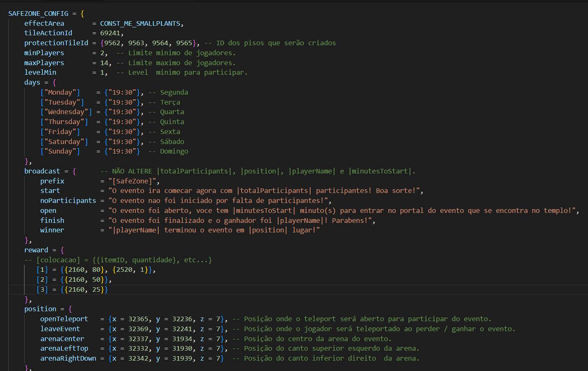The width and height of the screenshot is (588, 371).
Task: Click the maxPlayers value 14
Action: 104,63
